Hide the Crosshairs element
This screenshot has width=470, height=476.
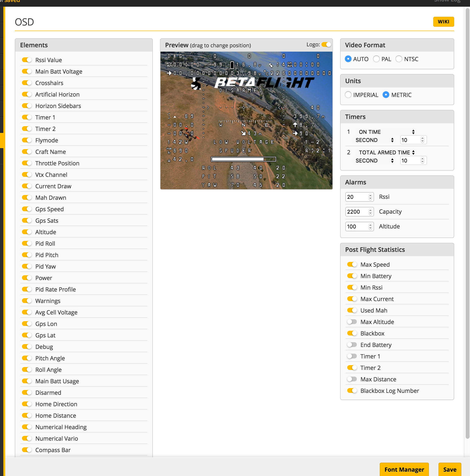[x=27, y=83]
